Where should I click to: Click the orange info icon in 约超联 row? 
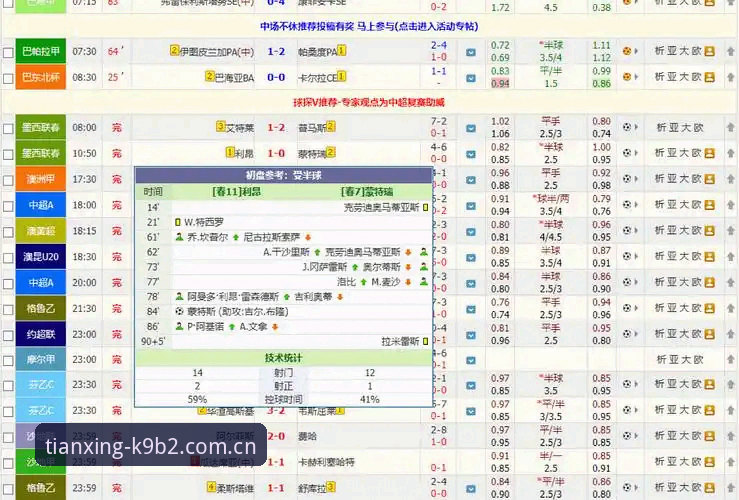tap(709, 334)
